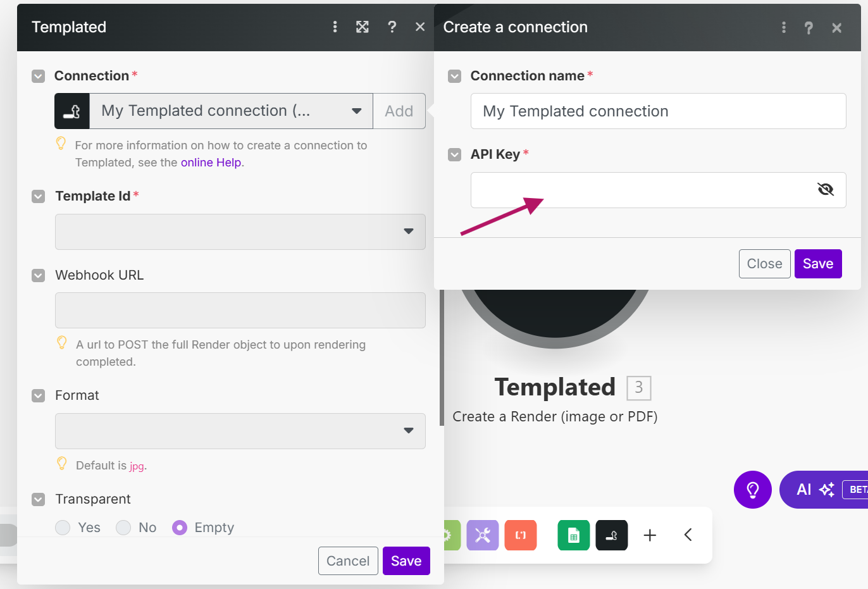Select the black Templated toolbar icon
868x589 pixels.
612,535
